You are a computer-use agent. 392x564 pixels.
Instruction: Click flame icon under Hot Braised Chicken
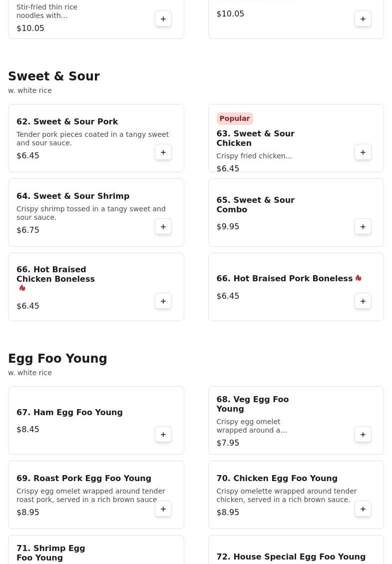[x=22, y=288]
